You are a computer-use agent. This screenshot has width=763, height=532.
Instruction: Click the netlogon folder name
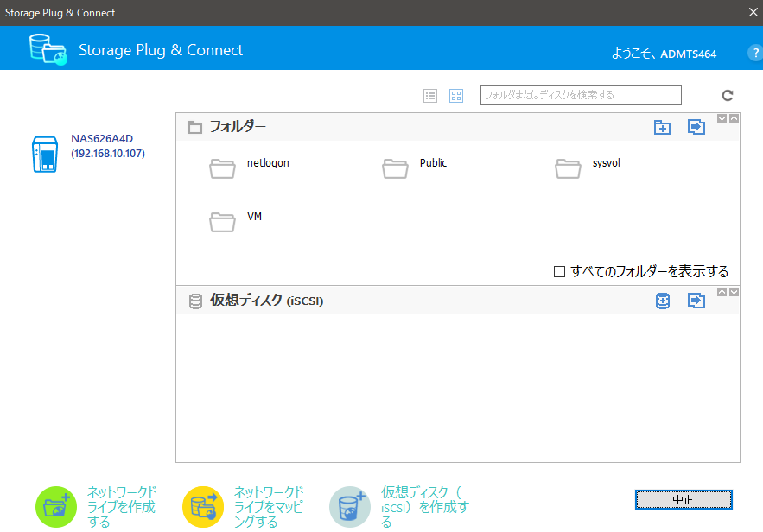pyautogui.click(x=268, y=163)
